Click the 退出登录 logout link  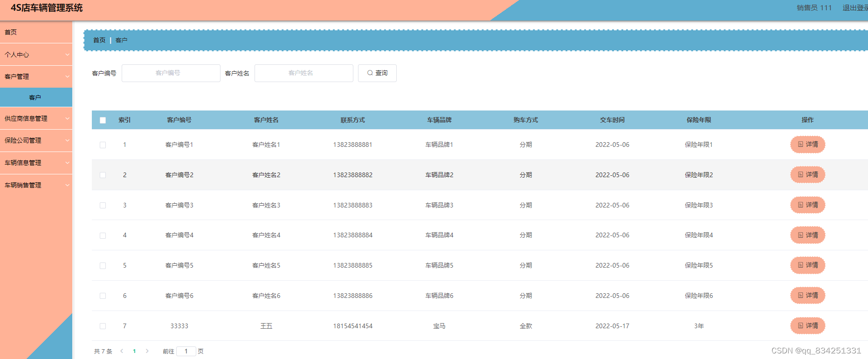pos(855,8)
